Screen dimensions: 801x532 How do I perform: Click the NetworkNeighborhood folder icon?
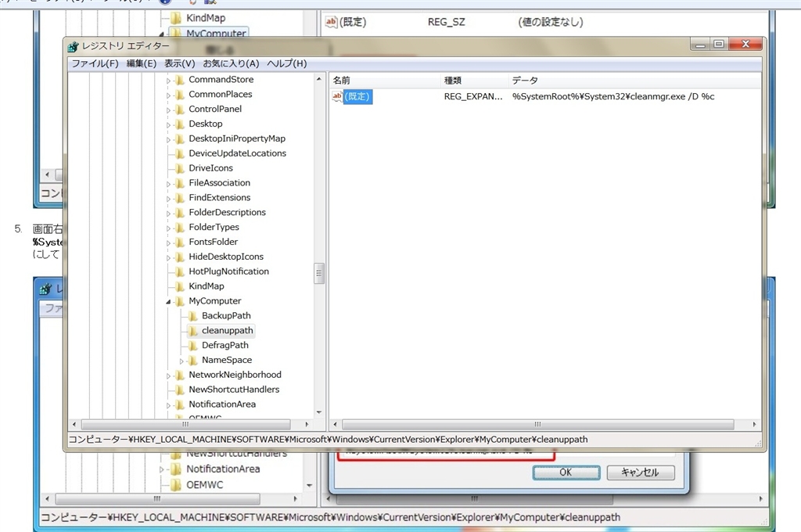[179, 376]
